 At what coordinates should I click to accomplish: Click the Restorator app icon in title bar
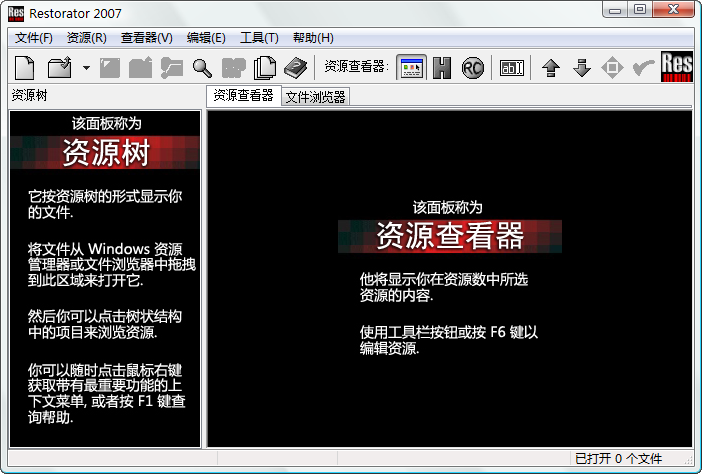tap(16, 13)
